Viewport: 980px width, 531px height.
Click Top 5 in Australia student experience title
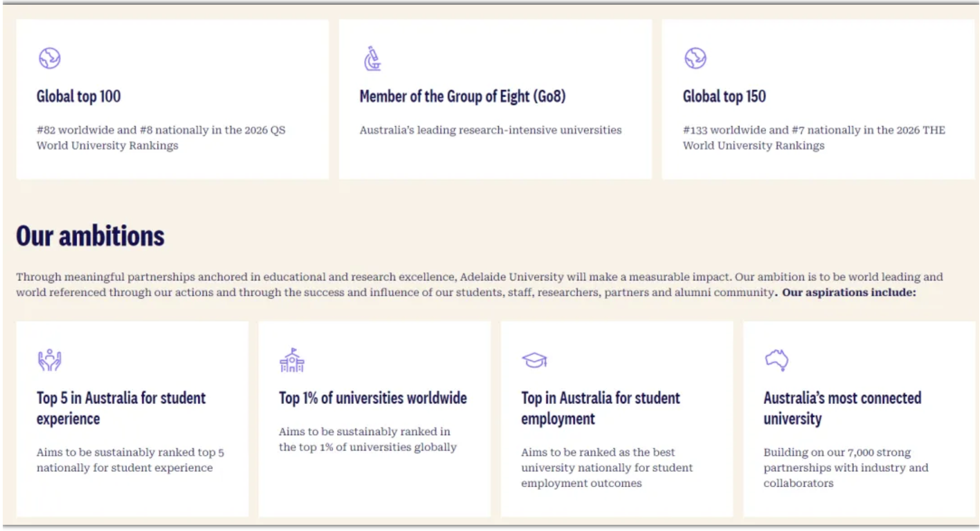[x=121, y=408]
